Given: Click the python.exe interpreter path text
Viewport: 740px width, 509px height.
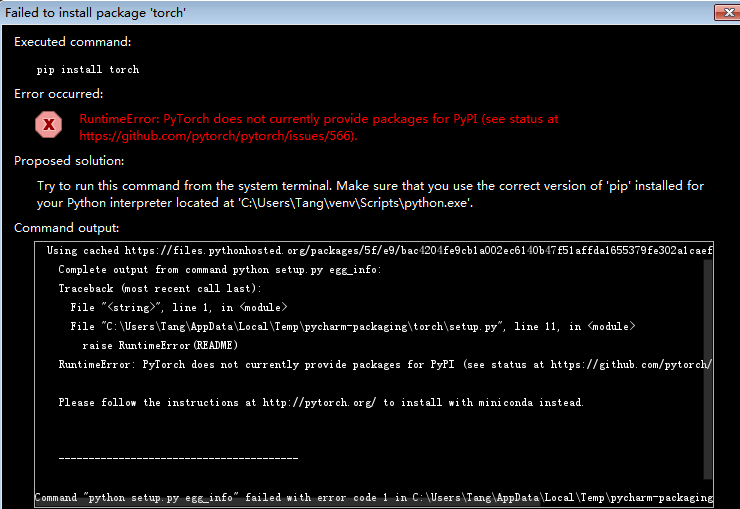Looking at the screenshot, I should point(355,203).
